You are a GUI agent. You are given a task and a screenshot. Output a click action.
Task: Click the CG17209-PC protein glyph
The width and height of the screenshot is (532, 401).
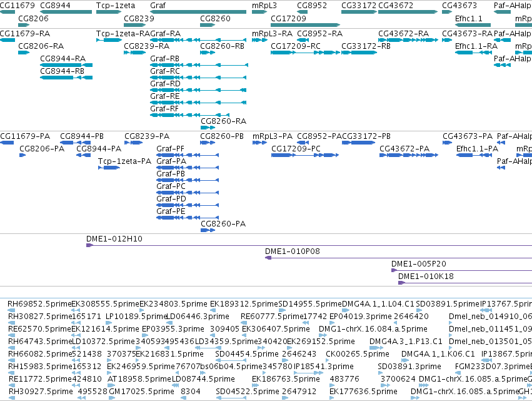pyautogui.click(x=305, y=155)
